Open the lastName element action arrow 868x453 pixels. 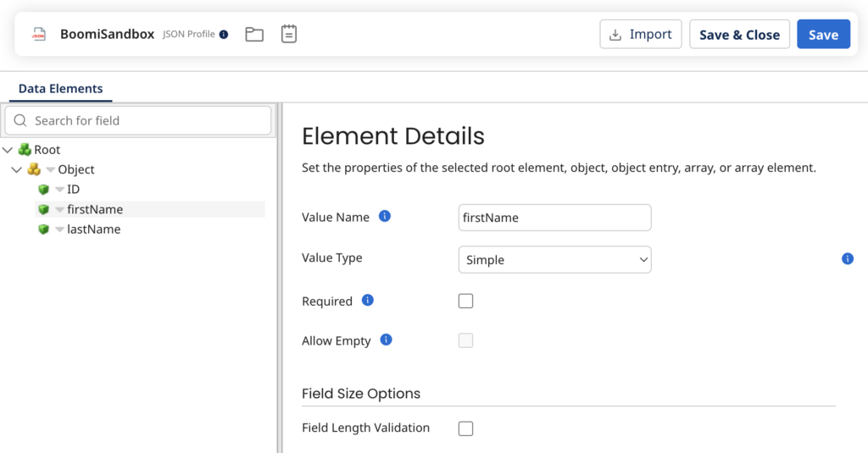60,229
